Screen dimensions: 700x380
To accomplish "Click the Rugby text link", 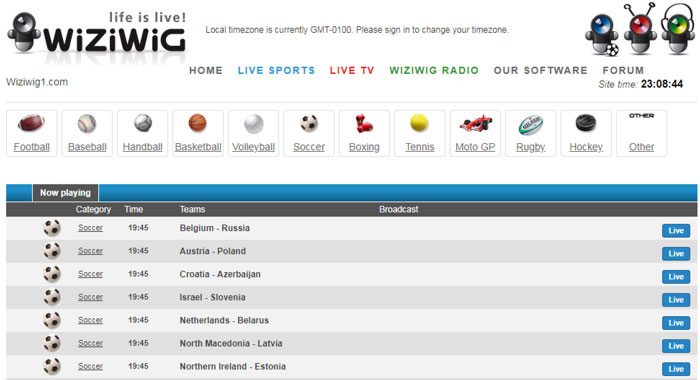I will (530, 147).
